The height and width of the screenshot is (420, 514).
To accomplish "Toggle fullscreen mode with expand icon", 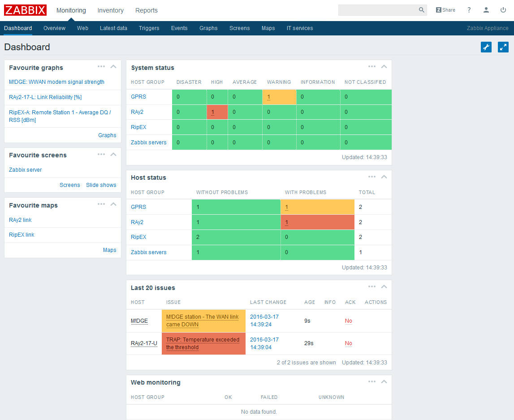I will pos(503,47).
